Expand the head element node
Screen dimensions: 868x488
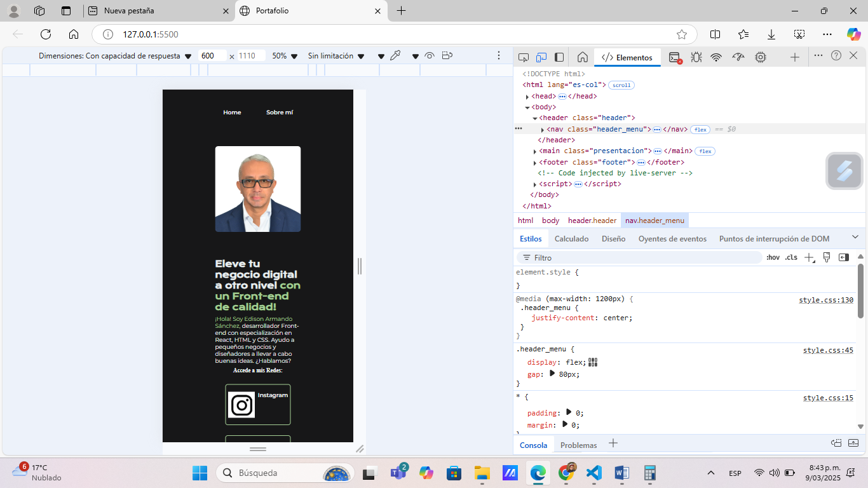pos(527,97)
